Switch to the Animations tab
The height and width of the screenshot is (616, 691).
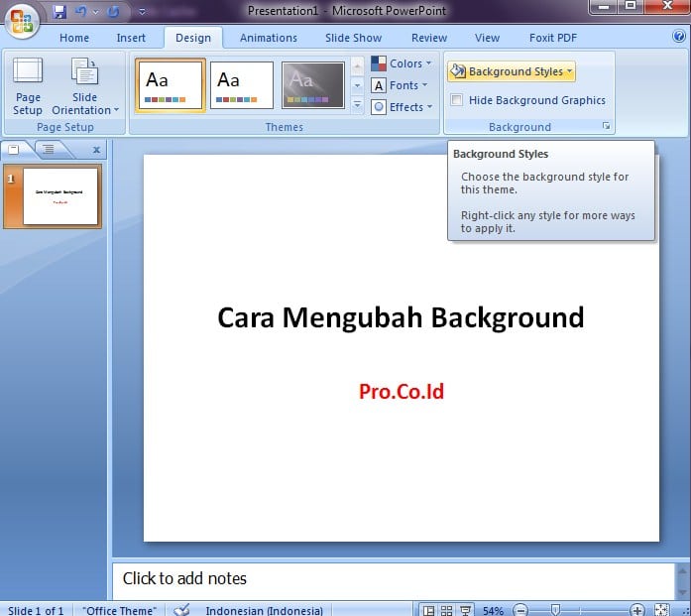coord(269,38)
